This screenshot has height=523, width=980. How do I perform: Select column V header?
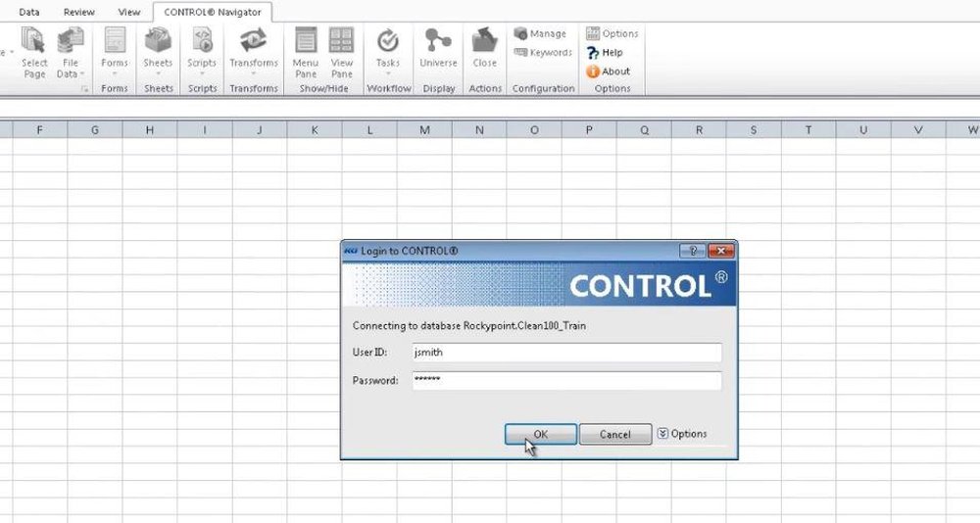tap(918, 130)
